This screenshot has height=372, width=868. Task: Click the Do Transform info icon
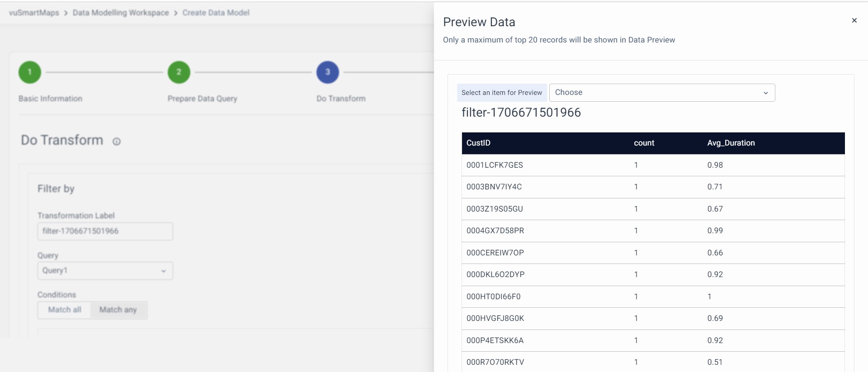point(117,141)
